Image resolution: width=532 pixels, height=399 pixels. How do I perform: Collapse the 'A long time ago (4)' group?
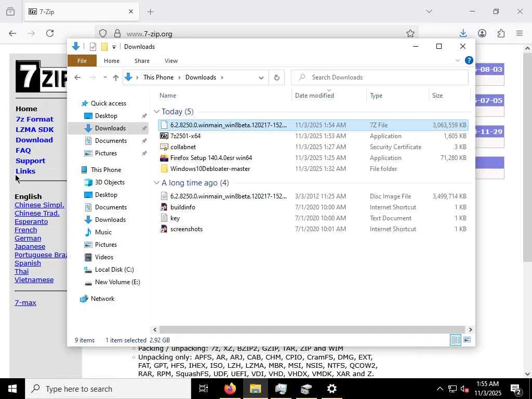156,182
